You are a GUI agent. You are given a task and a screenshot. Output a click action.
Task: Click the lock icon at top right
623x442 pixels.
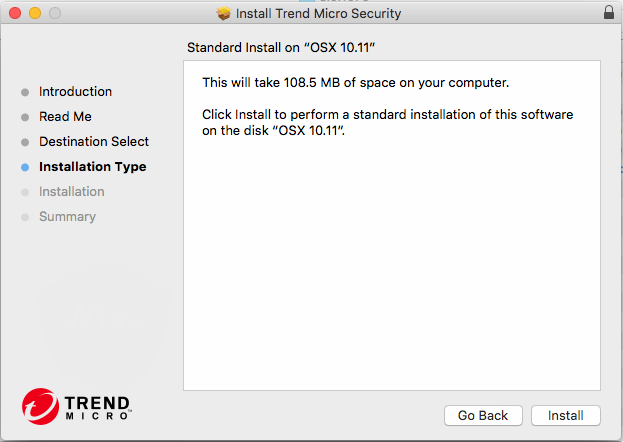609,13
